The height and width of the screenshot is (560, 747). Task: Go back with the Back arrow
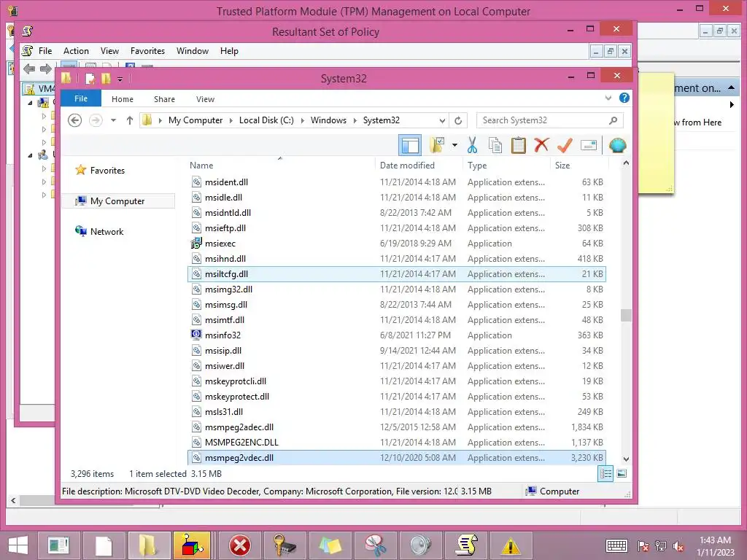pos(75,120)
